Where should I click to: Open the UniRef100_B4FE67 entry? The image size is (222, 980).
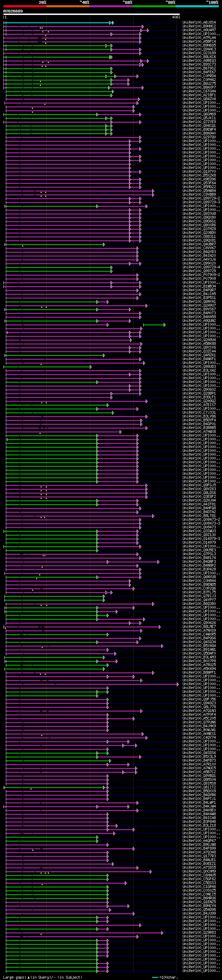click(x=199, y=72)
